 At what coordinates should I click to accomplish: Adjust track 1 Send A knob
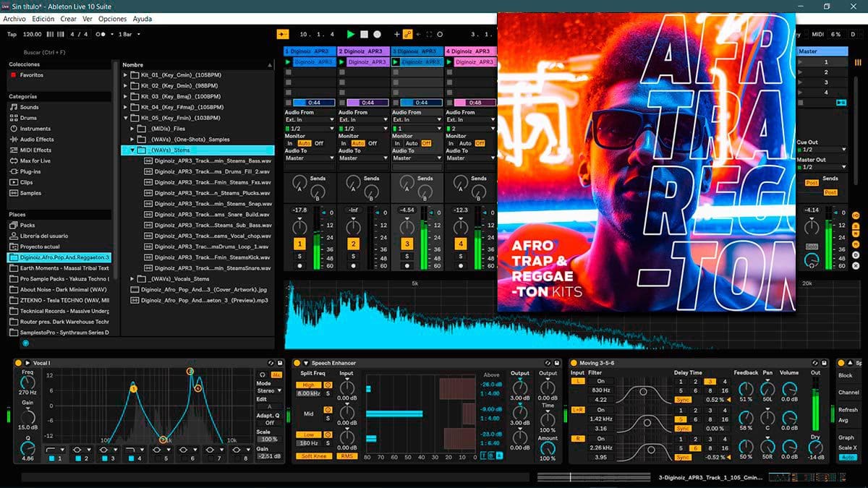pyautogui.click(x=299, y=183)
